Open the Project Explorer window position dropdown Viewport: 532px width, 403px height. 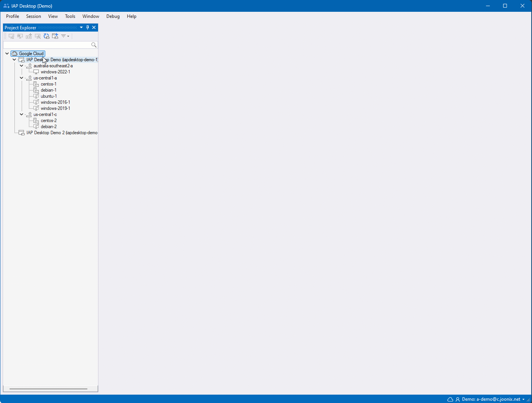(x=81, y=27)
